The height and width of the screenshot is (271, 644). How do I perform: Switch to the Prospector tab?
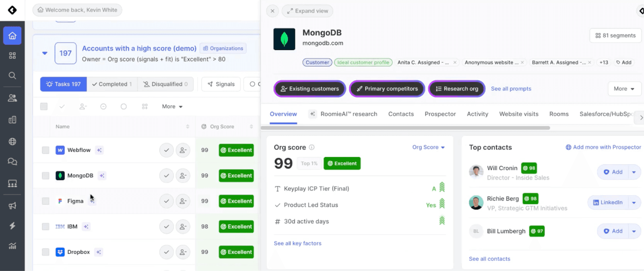[440, 114]
